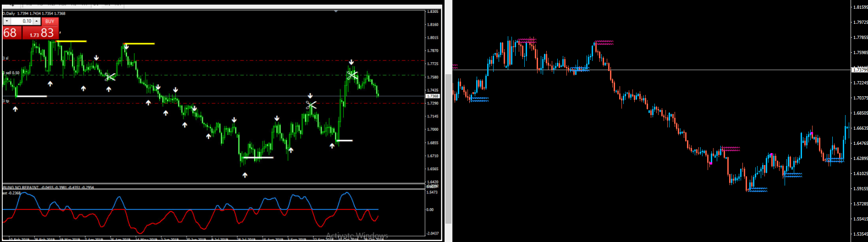Select the white support line at the chart's lowest low
Image resolution: width=868 pixels, height=242 pixels.
pos(258,158)
